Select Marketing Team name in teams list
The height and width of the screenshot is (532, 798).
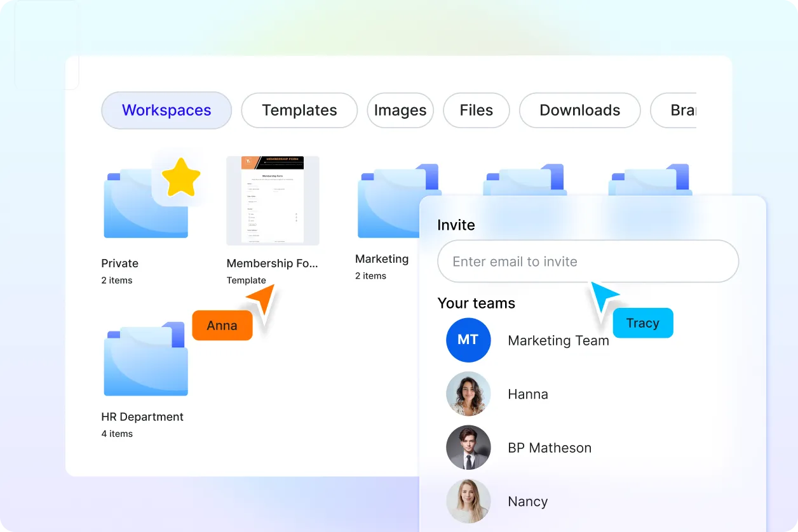(558, 341)
